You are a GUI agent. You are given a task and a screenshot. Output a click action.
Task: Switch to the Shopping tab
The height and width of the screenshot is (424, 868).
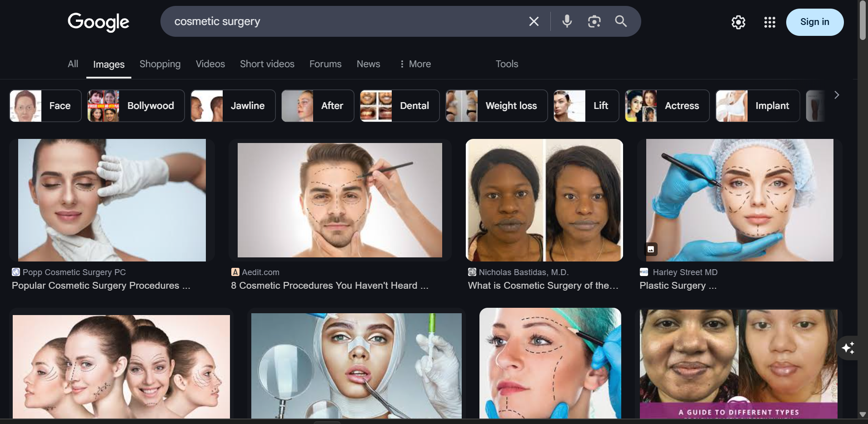click(160, 64)
